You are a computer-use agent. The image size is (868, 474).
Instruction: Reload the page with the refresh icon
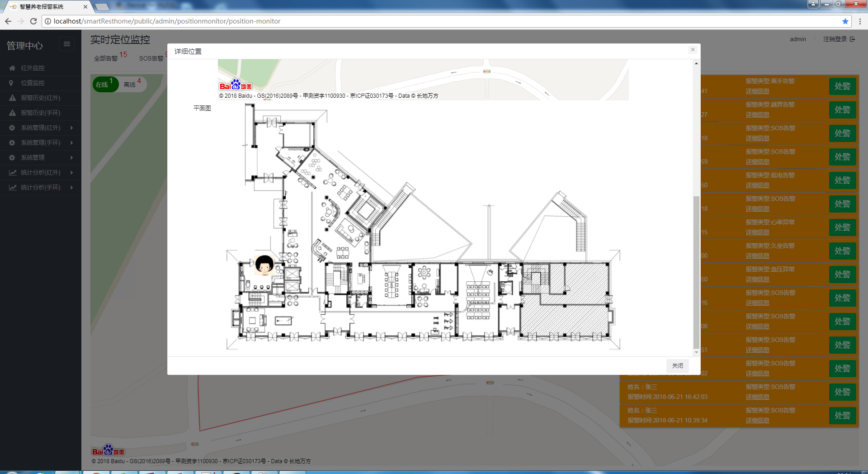[x=33, y=21]
